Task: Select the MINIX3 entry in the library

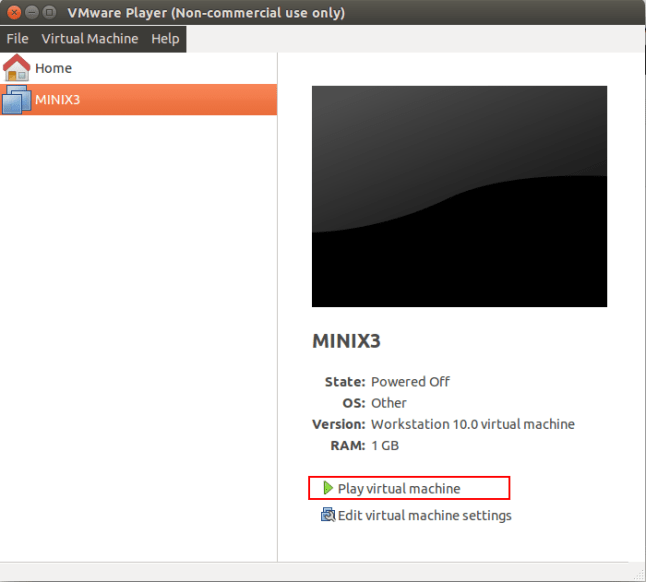Action: pyautogui.click(x=138, y=100)
